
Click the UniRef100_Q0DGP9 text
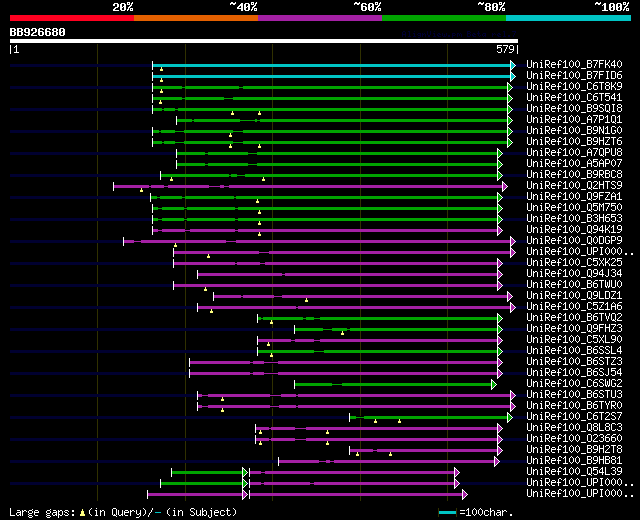pyautogui.click(x=574, y=240)
